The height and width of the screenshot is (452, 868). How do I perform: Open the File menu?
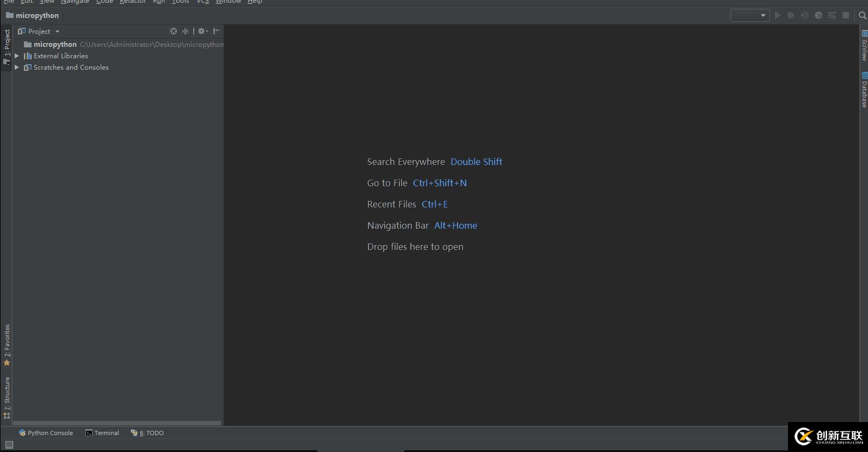9,2
